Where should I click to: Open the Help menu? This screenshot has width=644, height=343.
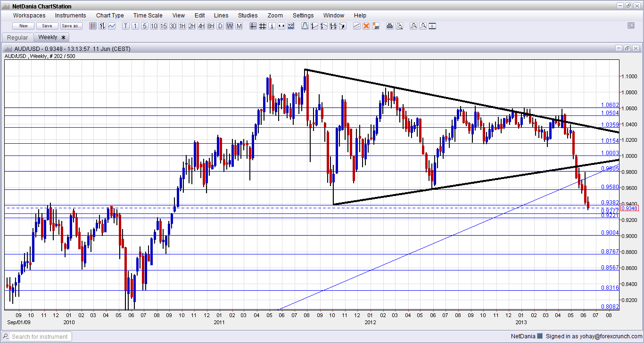pos(360,16)
